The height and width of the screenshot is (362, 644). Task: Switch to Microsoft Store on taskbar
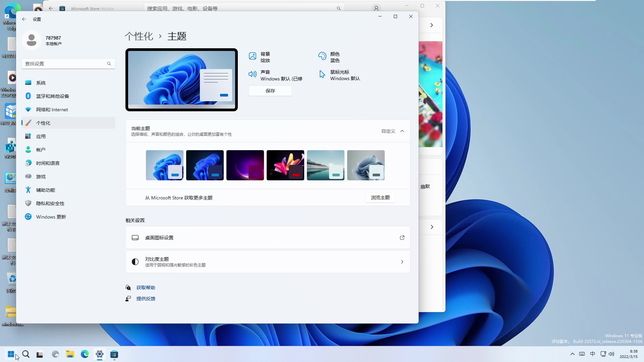(x=114, y=354)
